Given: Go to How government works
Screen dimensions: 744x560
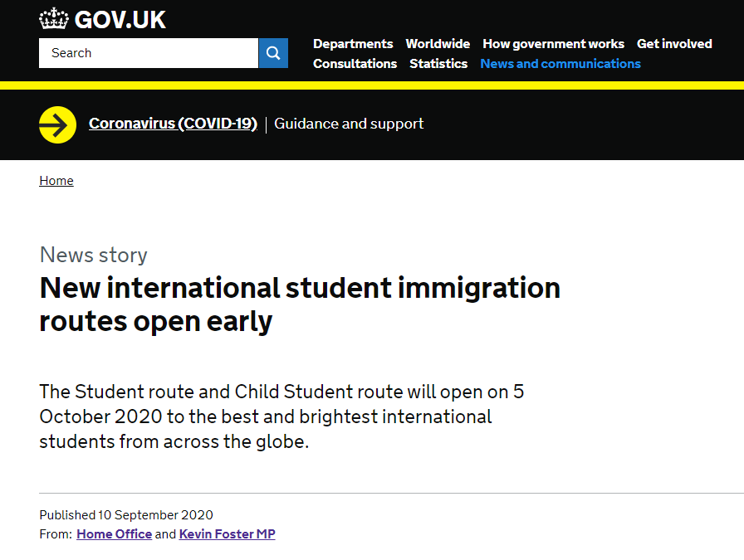Looking at the screenshot, I should click(553, 44).
